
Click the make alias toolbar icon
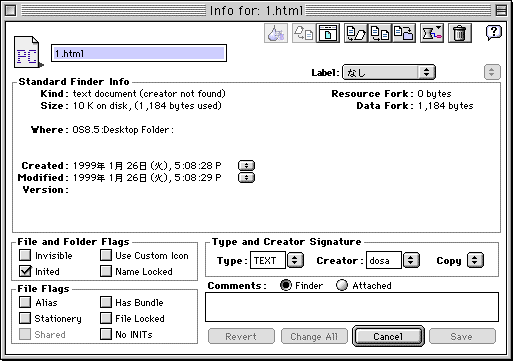[356, 33]
